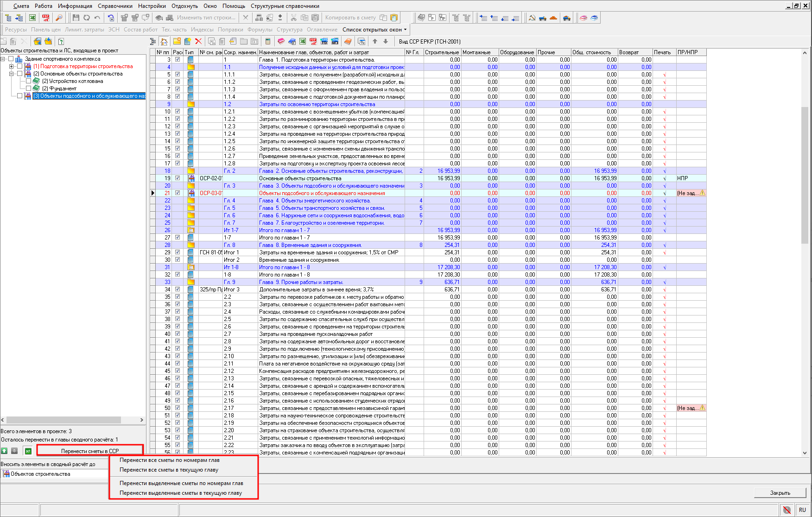Click the hammer and sickle icon in the toolbar
The image size is (812, 517).
532,18
